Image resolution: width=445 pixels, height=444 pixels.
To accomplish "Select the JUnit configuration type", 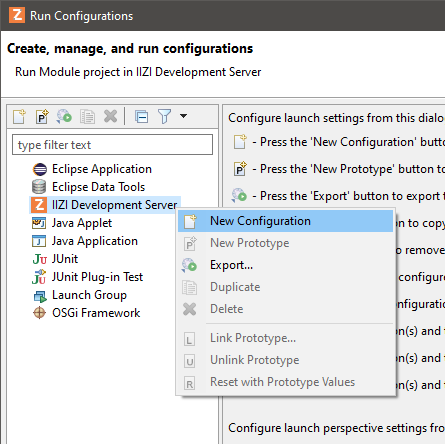I will [65, 259].
